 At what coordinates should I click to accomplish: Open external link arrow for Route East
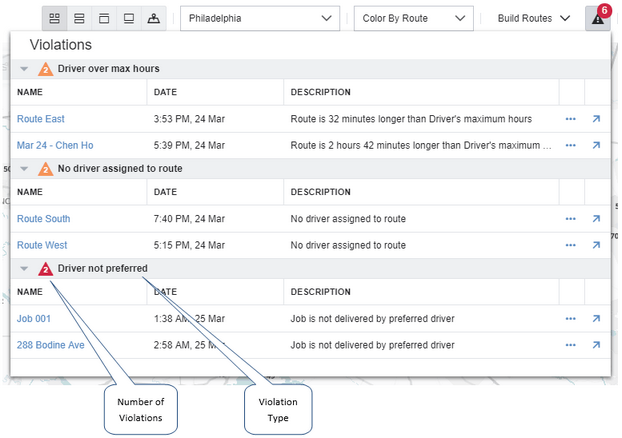(x=596, y=119)
